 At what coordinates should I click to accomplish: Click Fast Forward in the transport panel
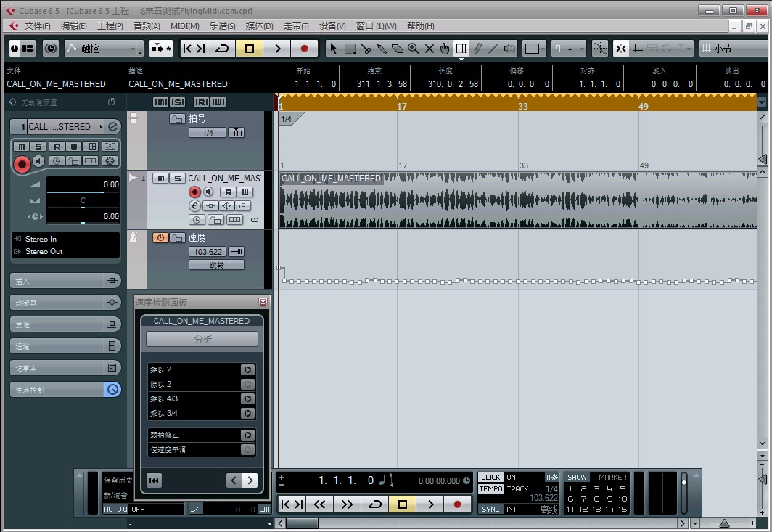(x=347, y=504)
